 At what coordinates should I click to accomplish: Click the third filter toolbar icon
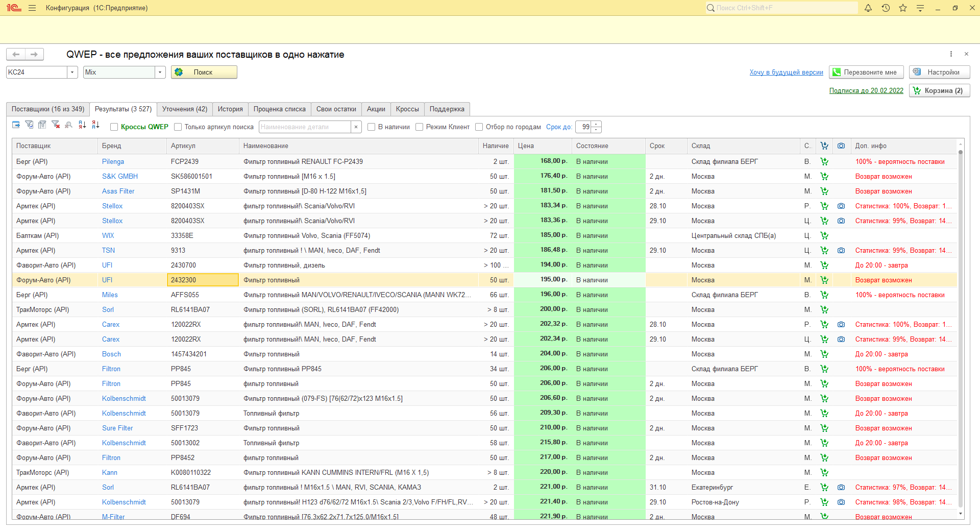[x=42, y=125]
